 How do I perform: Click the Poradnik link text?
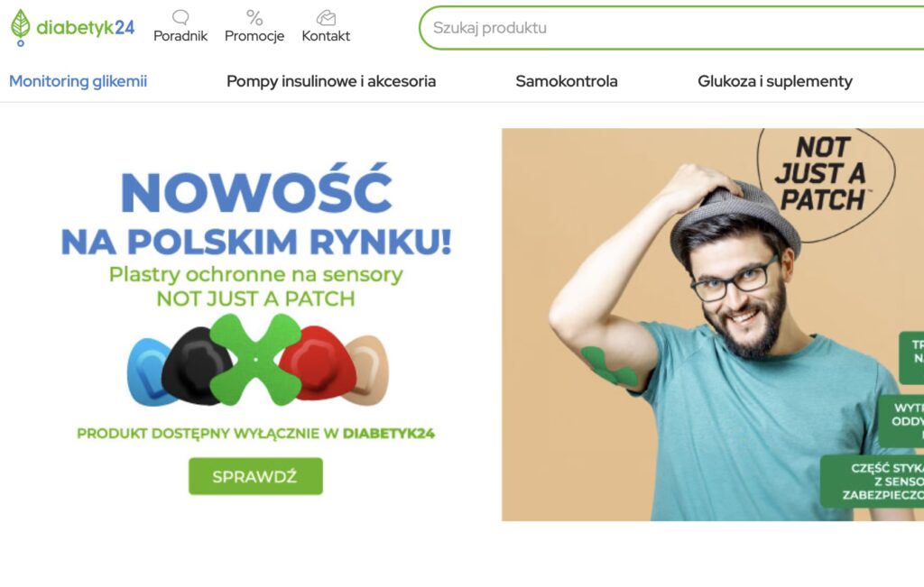pyautogui.click(x=180, y=36)
